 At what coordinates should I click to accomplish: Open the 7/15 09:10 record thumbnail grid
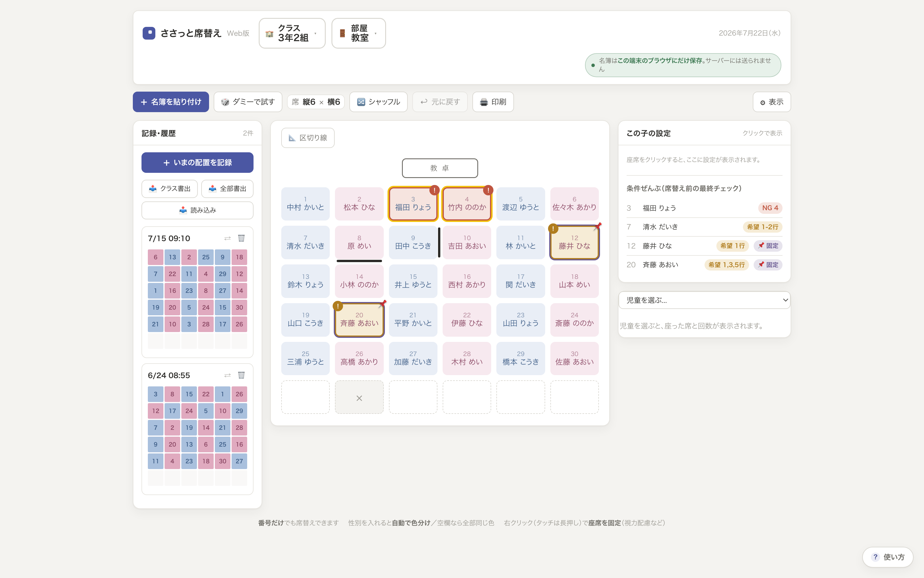198,299
